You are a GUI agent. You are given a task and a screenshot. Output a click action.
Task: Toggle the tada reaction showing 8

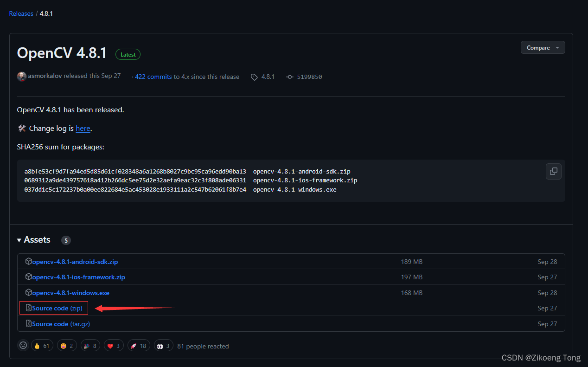coord(90,345)
